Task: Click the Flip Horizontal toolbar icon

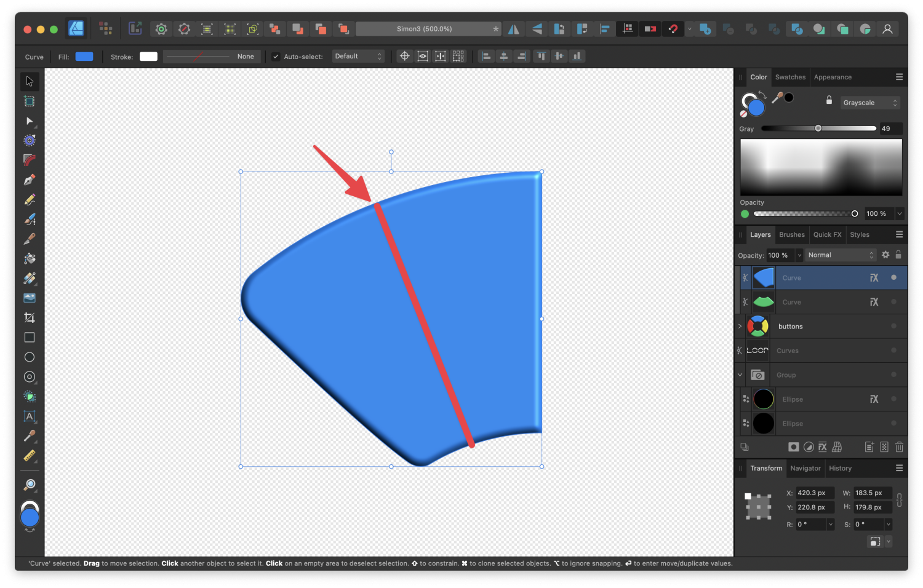Action: click(513, 29)
